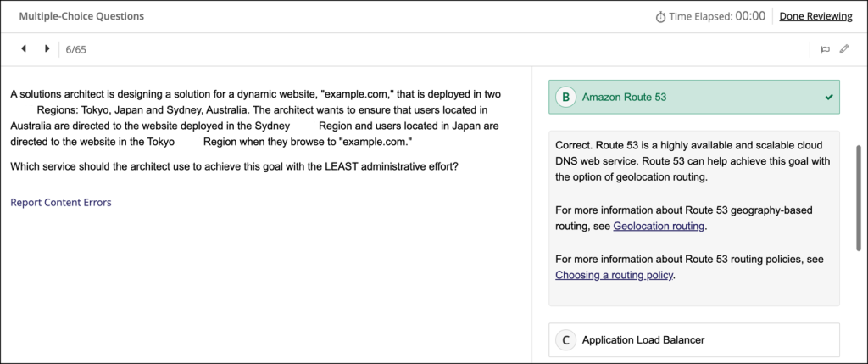Click the stopwatch timer icon

coord(660,16)
